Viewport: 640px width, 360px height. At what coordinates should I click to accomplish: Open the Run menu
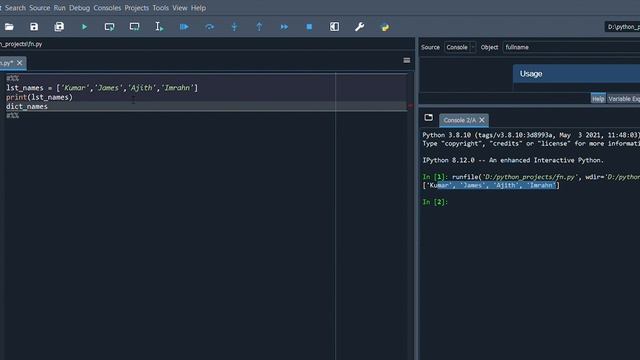click(x=60, y=8)
